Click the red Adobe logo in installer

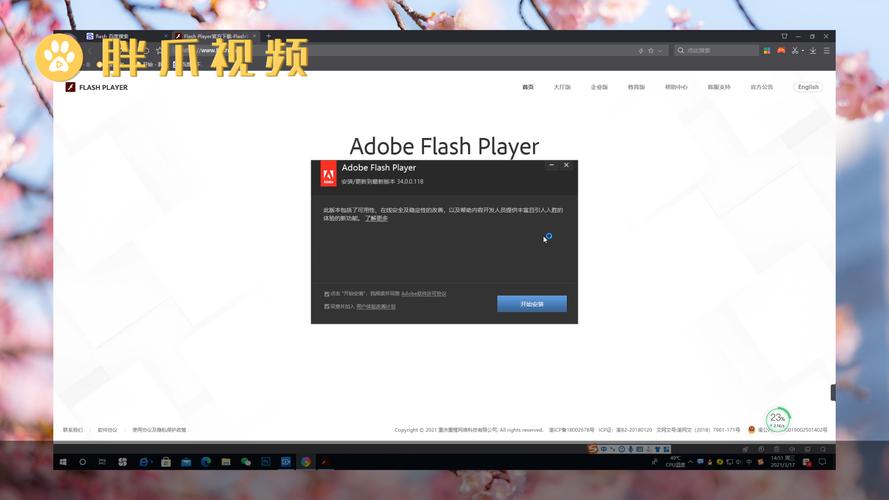[328, 174]
